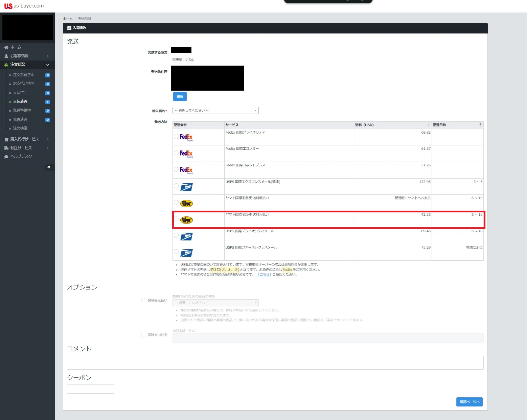527x420 pixels.
Task: Click the 補償金額 (ドル) input field
Action: [x=328, y=338]
